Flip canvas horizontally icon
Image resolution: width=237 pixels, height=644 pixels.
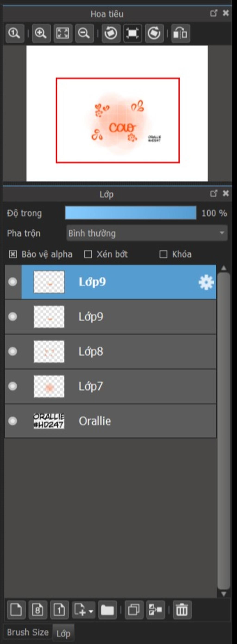(x=181, y=33)
